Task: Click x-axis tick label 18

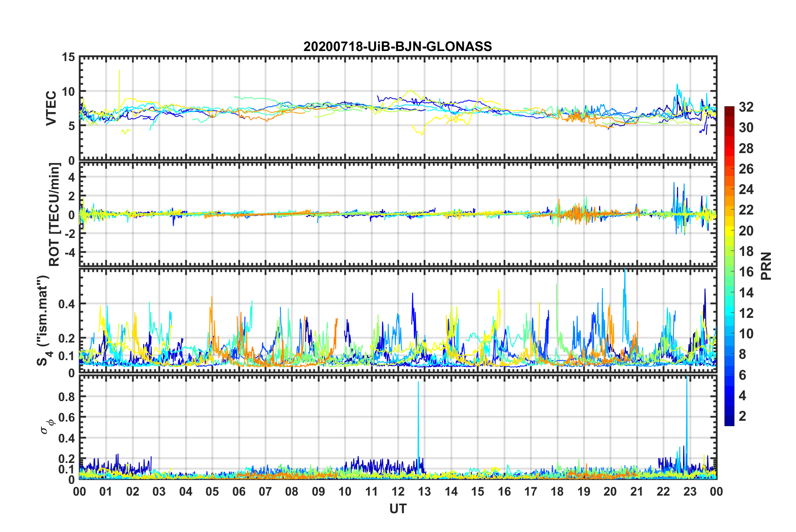Action: [x=557, y=491]
